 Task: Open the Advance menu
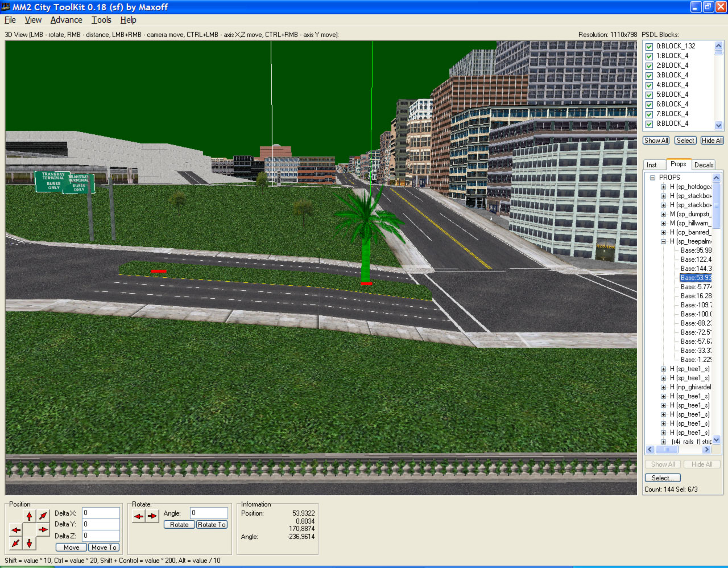tap(66, 20)
